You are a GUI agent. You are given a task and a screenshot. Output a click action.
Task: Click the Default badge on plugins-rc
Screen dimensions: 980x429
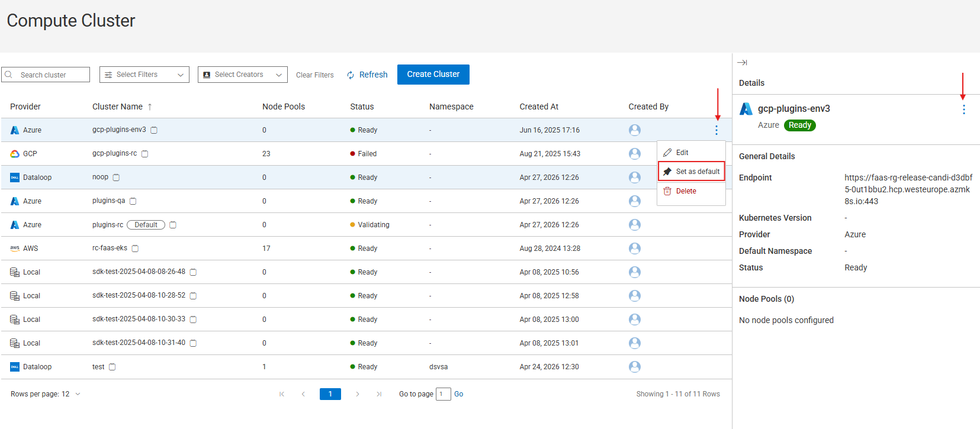(x=146, y=225)
